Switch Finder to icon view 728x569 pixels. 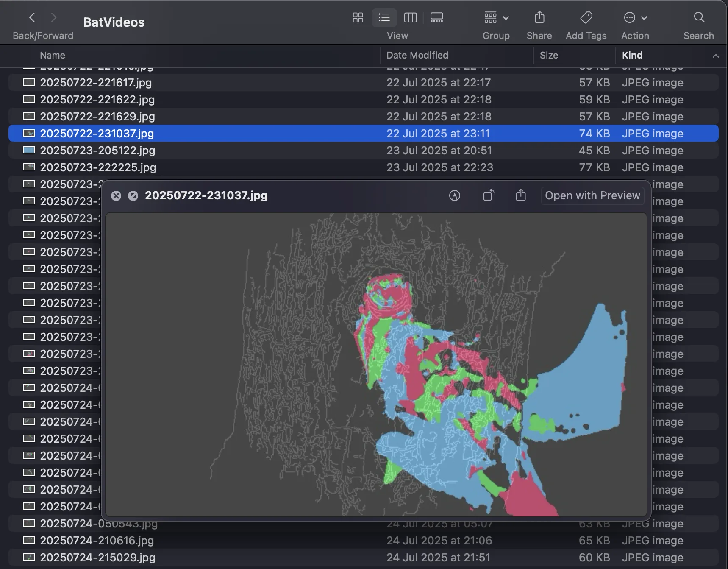pyautogui.click(x=358, y=17)
